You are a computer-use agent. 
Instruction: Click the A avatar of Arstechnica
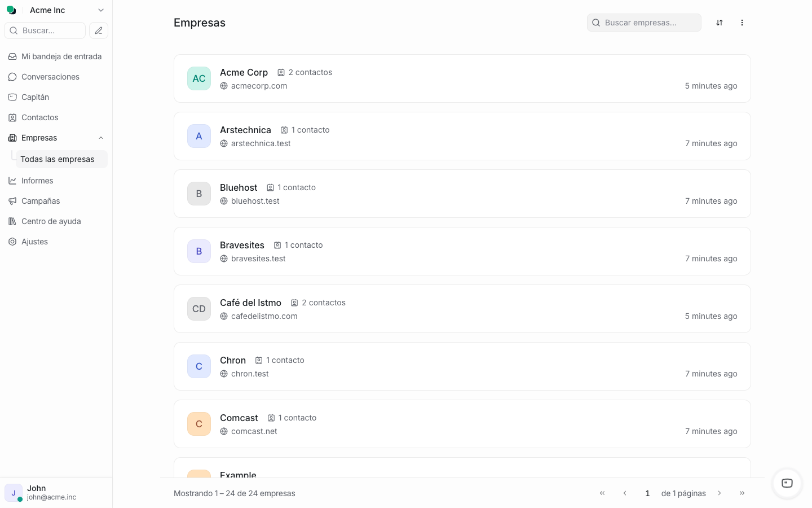click(199, 136)
